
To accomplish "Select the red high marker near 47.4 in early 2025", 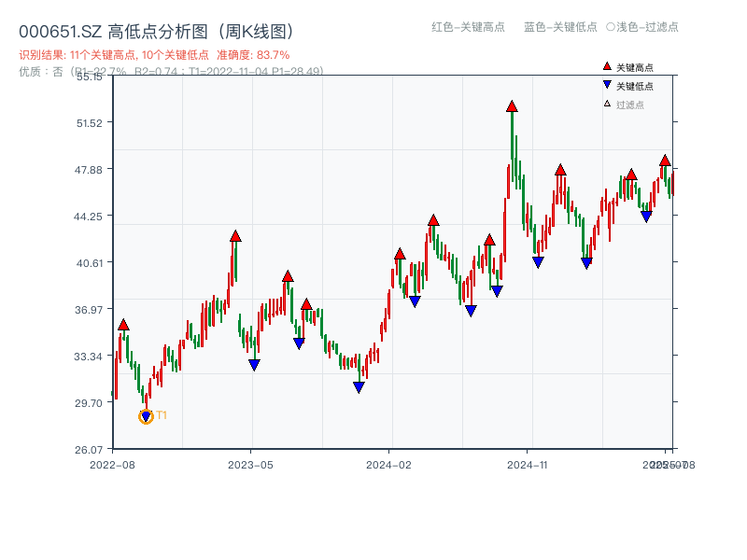I will 560,170.
